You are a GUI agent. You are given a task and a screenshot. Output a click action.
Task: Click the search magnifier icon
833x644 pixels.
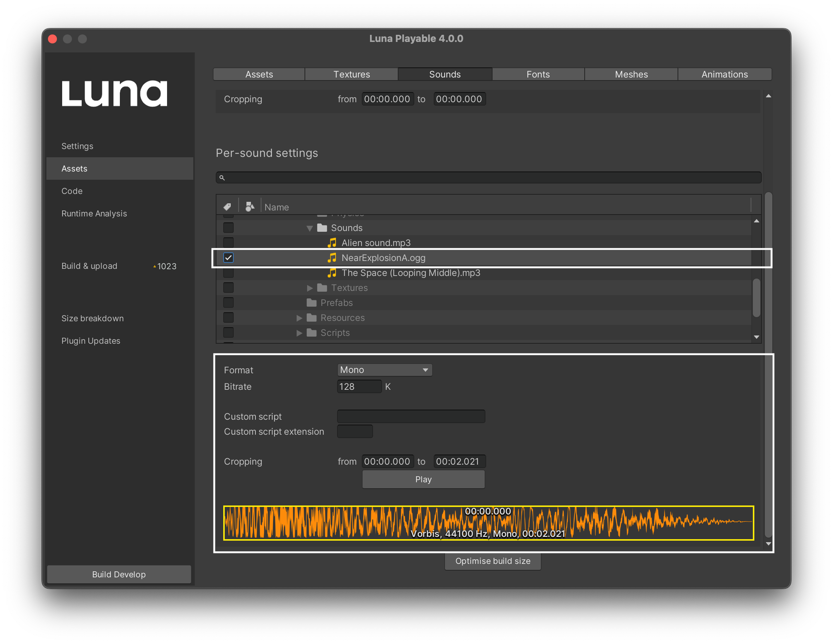tap(222, 178)
